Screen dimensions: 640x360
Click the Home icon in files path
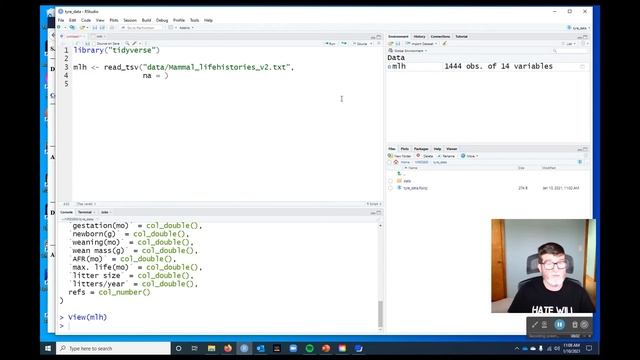(x=396, y=162)
